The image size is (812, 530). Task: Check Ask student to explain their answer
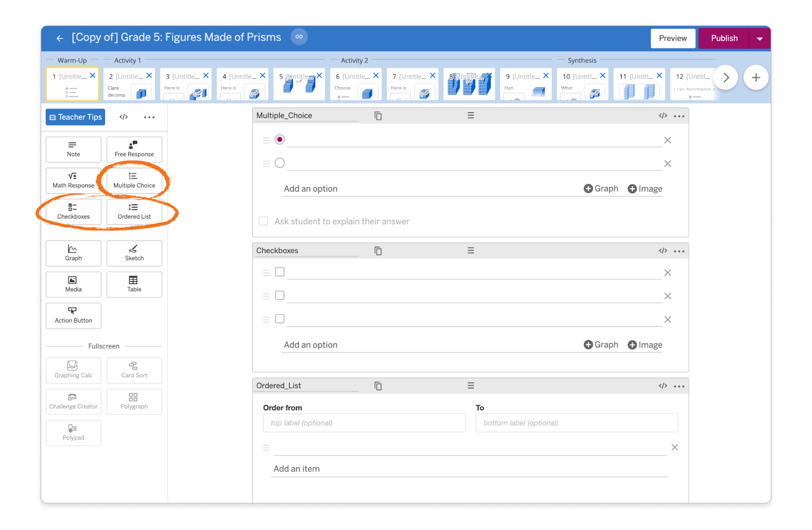coord(263,221)
